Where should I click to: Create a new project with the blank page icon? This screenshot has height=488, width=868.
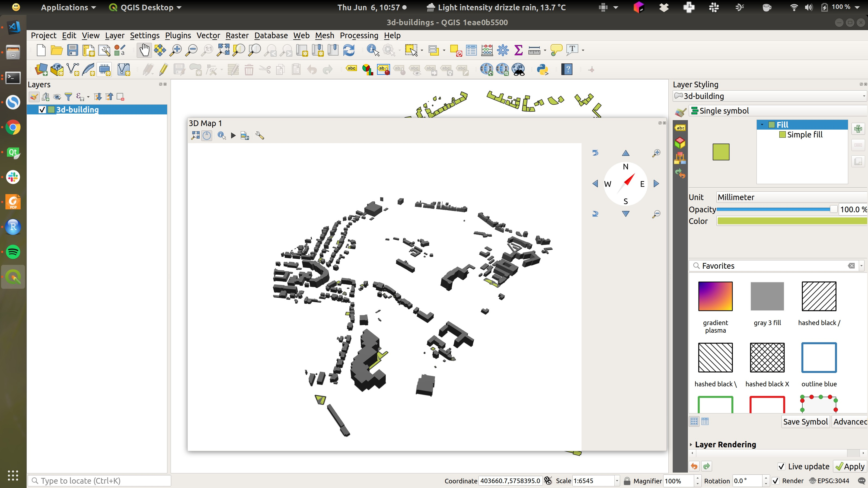click(x=41, y=50)
